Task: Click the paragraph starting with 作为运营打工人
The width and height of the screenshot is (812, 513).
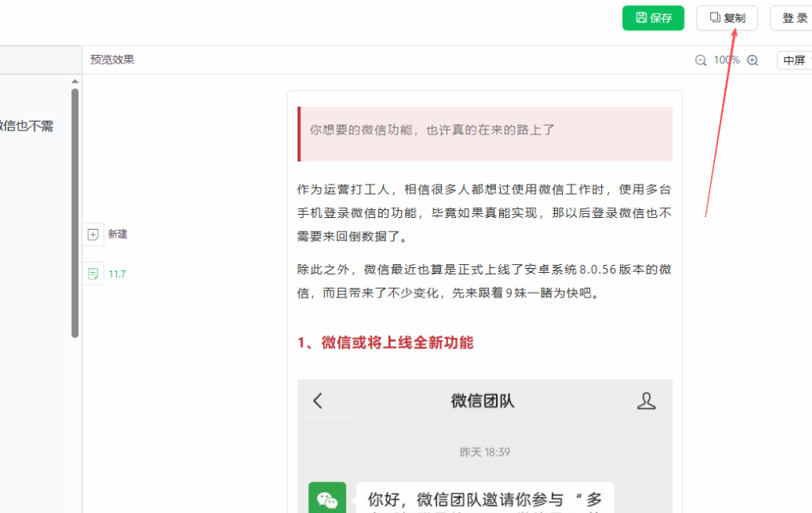Action: [x=484, y=212]
